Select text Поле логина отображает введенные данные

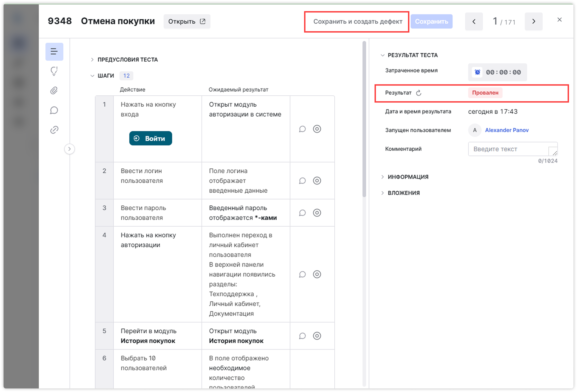[238, 181]
